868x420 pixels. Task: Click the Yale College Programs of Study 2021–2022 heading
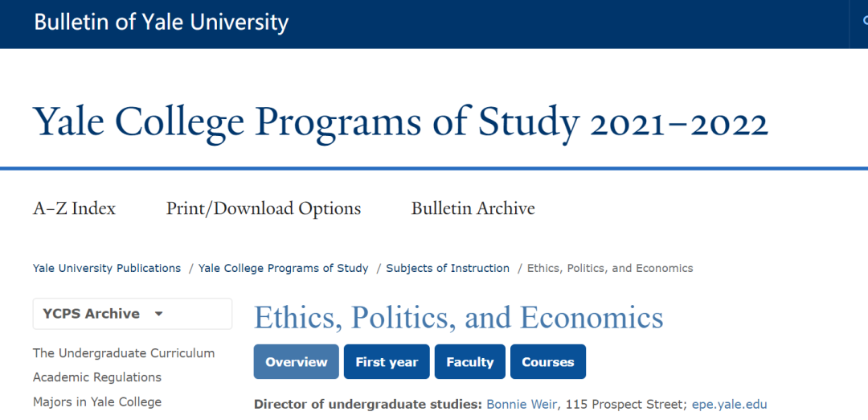[400, 122]
